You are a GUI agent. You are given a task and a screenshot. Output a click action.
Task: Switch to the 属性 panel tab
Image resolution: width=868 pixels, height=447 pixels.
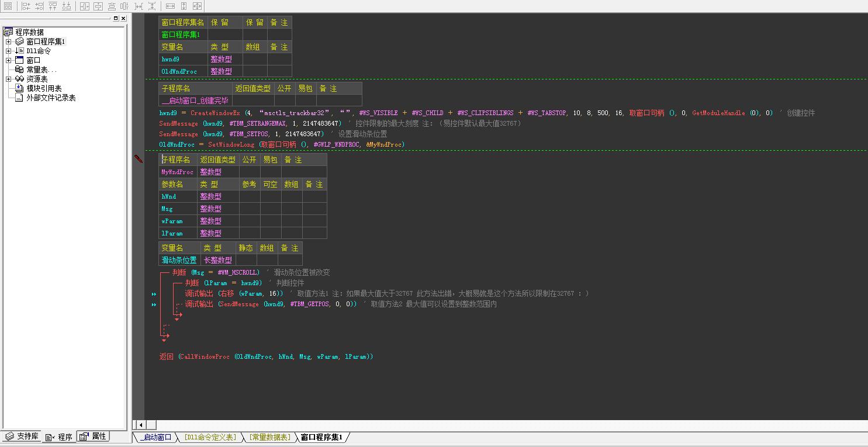click(94, 436)
